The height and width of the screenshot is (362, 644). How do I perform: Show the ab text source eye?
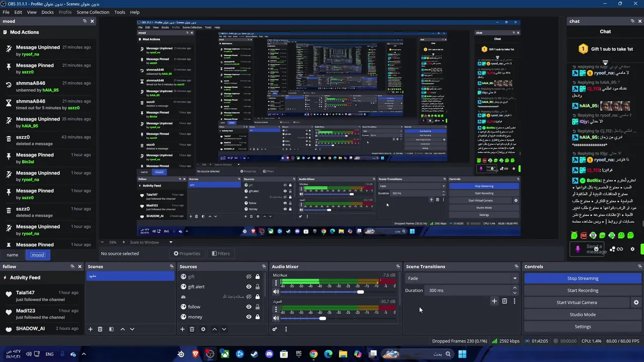249,297
